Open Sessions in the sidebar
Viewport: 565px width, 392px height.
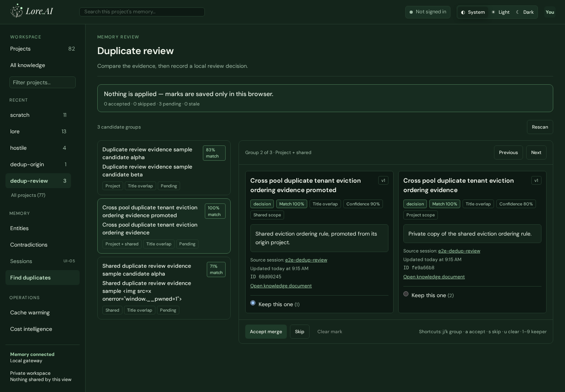(x=42, y=261)
